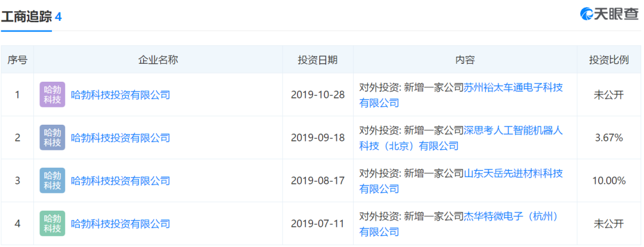This screenshot has height=247, width=644.
Task: Click the 3.67% investment ratio cell
Action: [x=609, y=138]
